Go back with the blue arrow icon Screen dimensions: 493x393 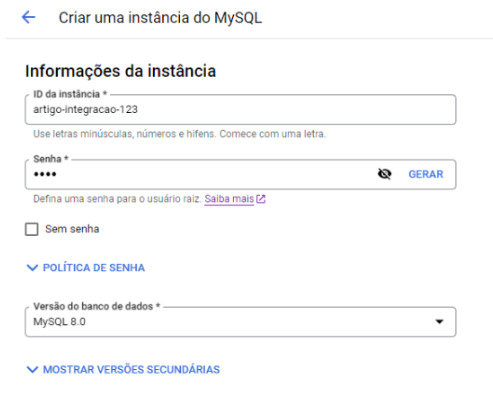(29, 17)
